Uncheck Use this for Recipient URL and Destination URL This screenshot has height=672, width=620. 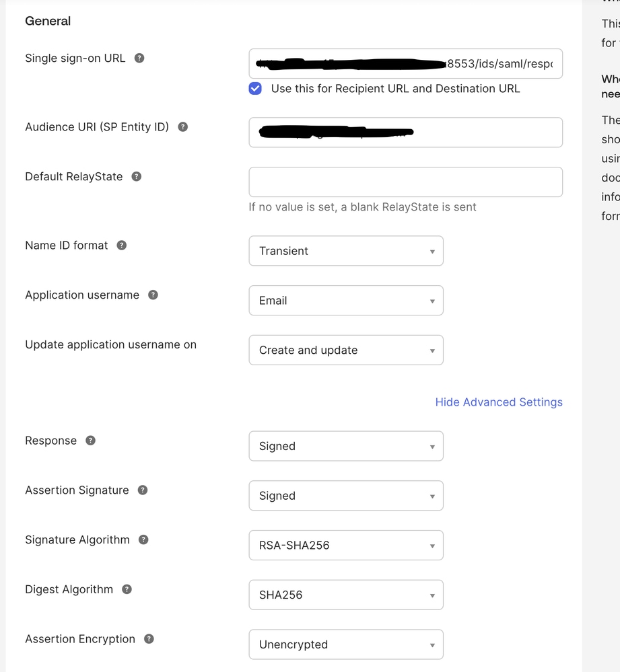click(x=254, y=88)
